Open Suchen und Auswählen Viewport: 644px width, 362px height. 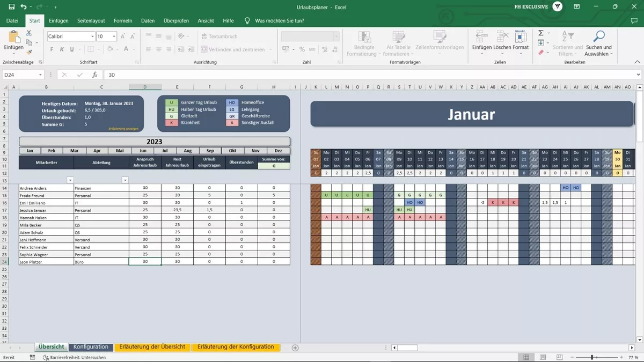pos(599,43)
